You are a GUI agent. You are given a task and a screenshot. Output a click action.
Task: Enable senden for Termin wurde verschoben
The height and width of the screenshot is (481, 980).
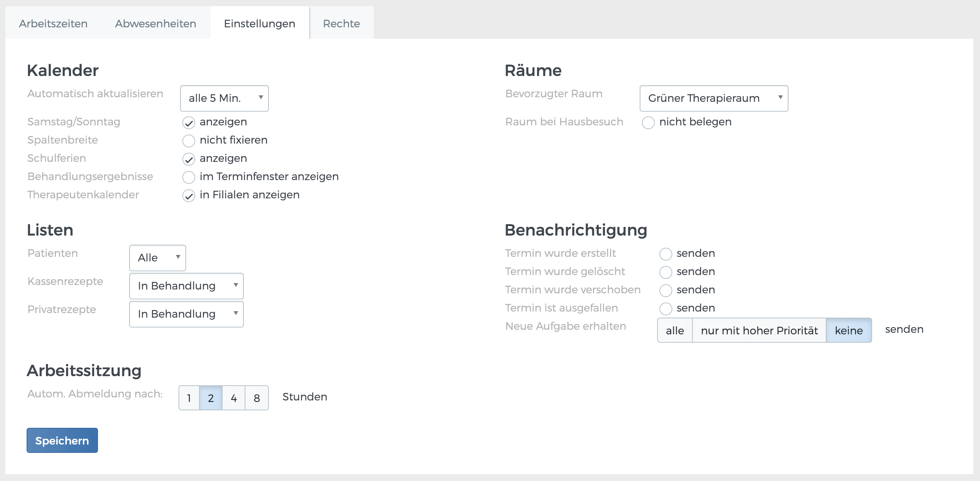[666, 290]
